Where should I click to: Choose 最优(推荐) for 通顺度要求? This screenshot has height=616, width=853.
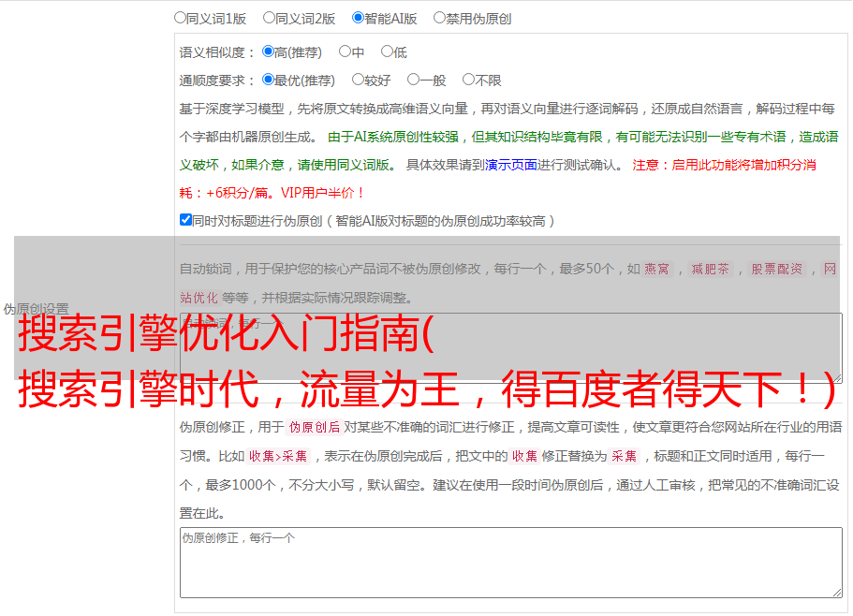point(269,81)
